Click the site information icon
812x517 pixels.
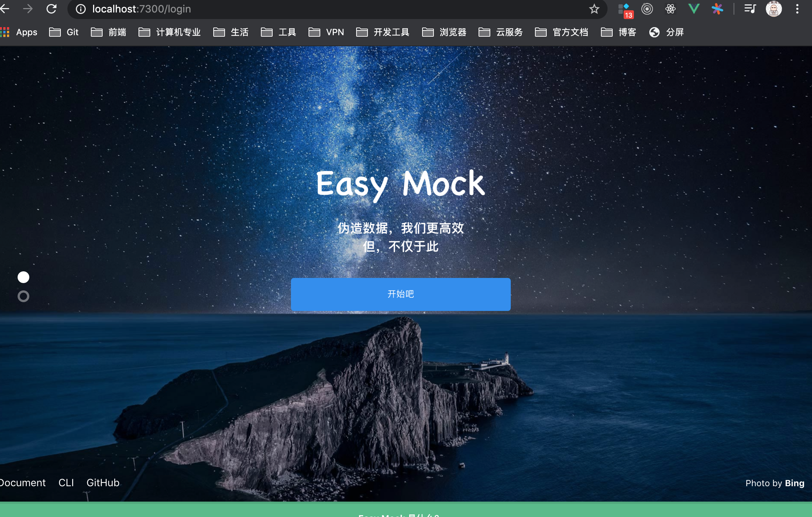[81, 9]
